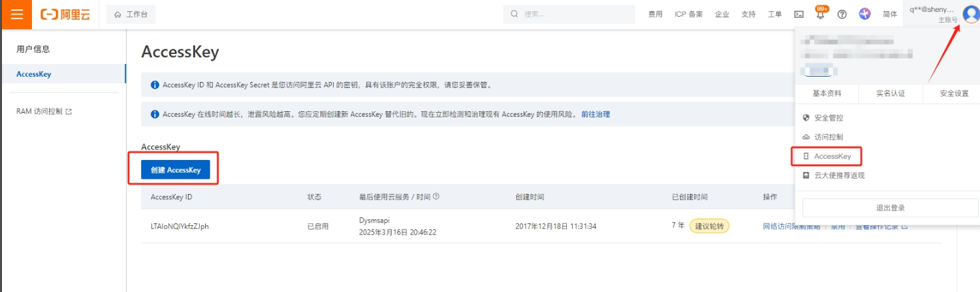Click the creation time 2017年12月18日 11:31:34
Screen dimensions: 980x292
tap(556, 226)
